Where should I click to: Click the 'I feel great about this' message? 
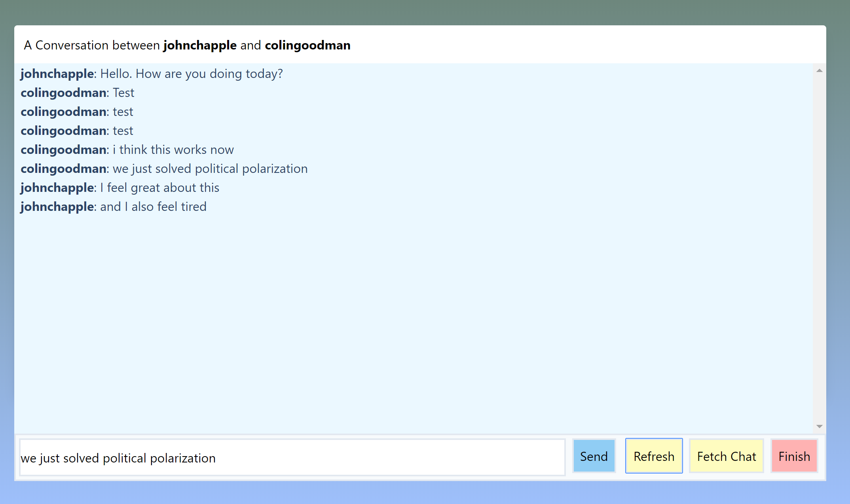(159, 188)
